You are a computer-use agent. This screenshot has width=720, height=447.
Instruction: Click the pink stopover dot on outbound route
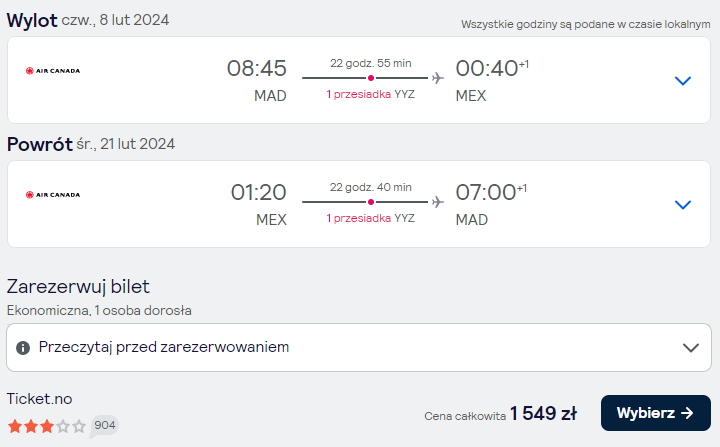tap(371, 78)
